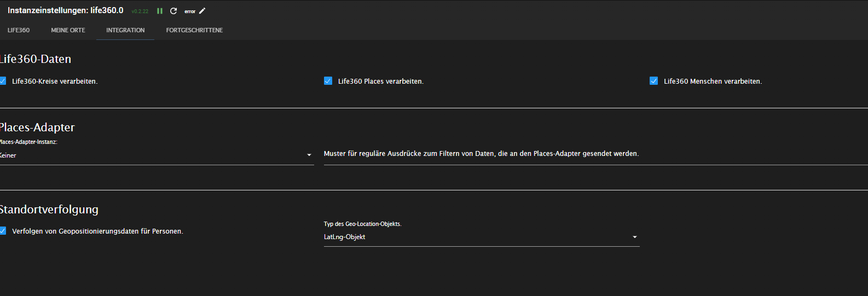Viewport: 868px width, 296px height.
Task: Switch to the MEINE ORTE tab
Action: 68,30
